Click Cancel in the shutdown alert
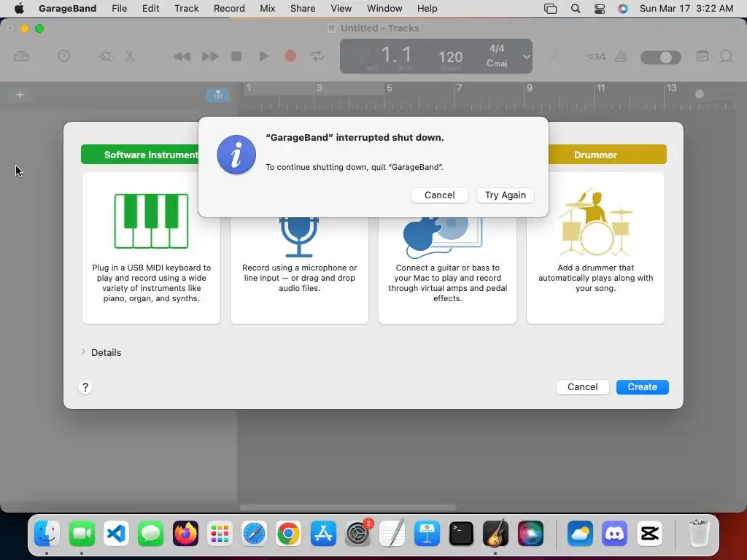The width and height of the screenshot is (747, 560). coord(439,195)
